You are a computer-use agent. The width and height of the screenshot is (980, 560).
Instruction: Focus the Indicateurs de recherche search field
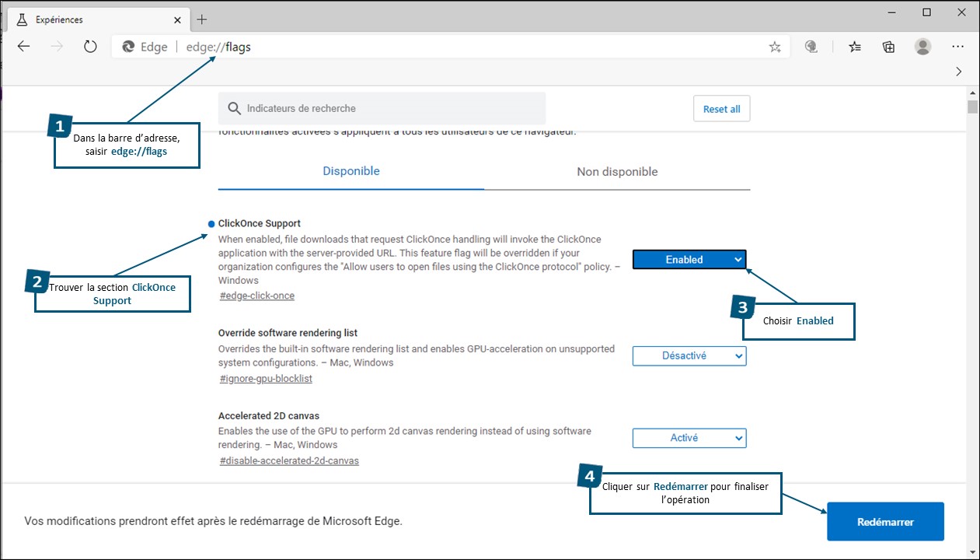[x=382, y=109]
